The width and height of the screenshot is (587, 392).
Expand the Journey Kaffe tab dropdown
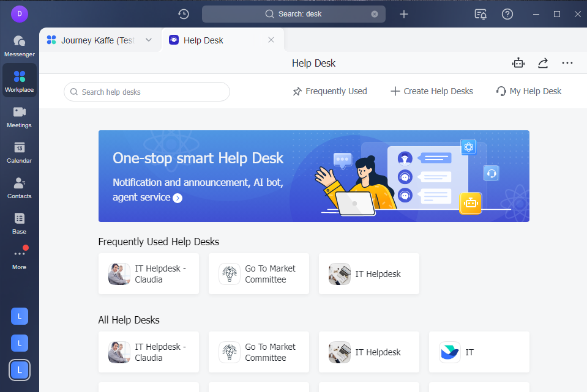[x=148, y=39]
